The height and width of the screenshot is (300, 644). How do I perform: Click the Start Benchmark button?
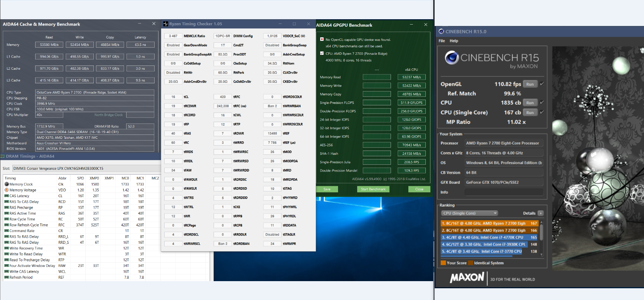coord(373,189)
